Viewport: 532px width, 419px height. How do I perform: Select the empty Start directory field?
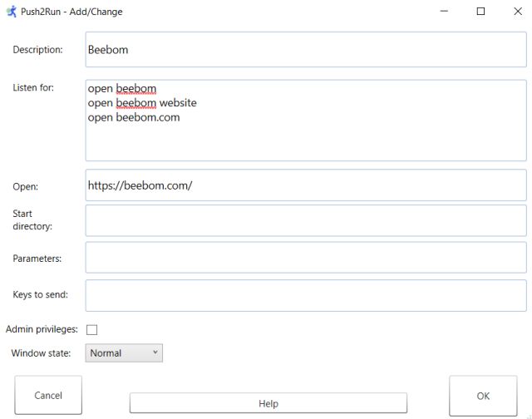(x=305, y=221)
